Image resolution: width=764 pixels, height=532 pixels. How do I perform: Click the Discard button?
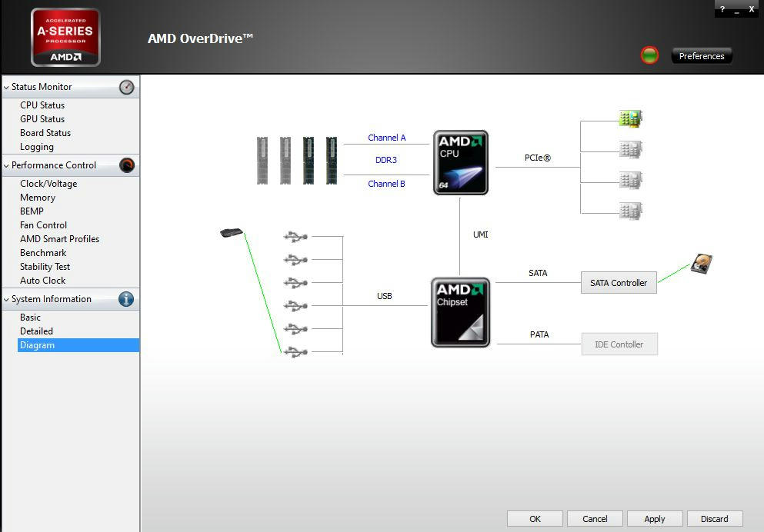point(715,519)
